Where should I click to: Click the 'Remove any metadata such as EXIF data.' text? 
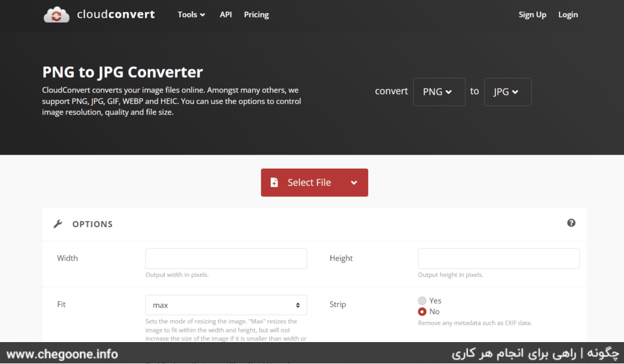tap(475, 323)
